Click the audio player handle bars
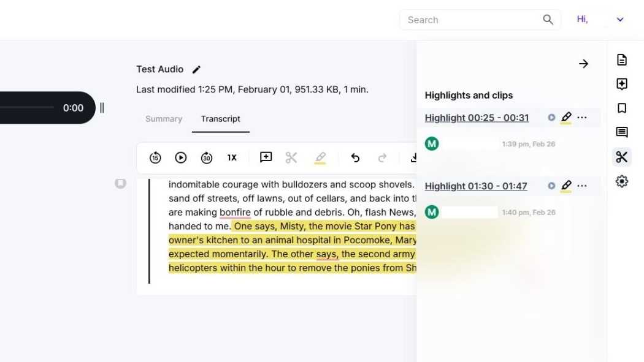This screenshot has width=644, height=362. click(102, 108)
